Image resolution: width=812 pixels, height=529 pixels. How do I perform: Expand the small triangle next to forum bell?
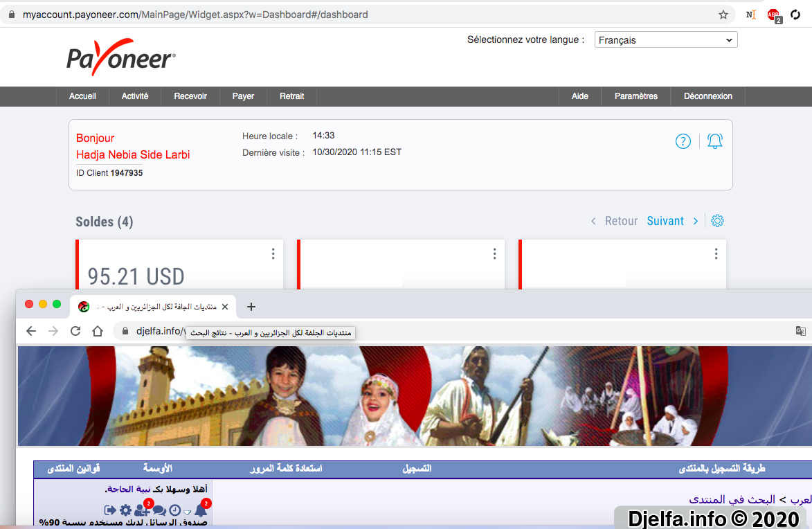pos(188,512)
